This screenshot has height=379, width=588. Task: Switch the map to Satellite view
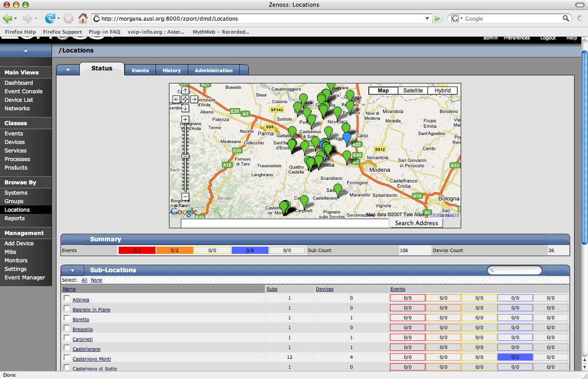(413, 91)
